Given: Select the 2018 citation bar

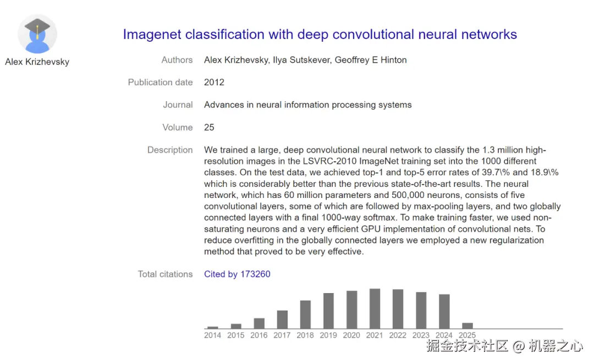Looking at the screenshot, I should pyautogui.click(x=305, y=315).
